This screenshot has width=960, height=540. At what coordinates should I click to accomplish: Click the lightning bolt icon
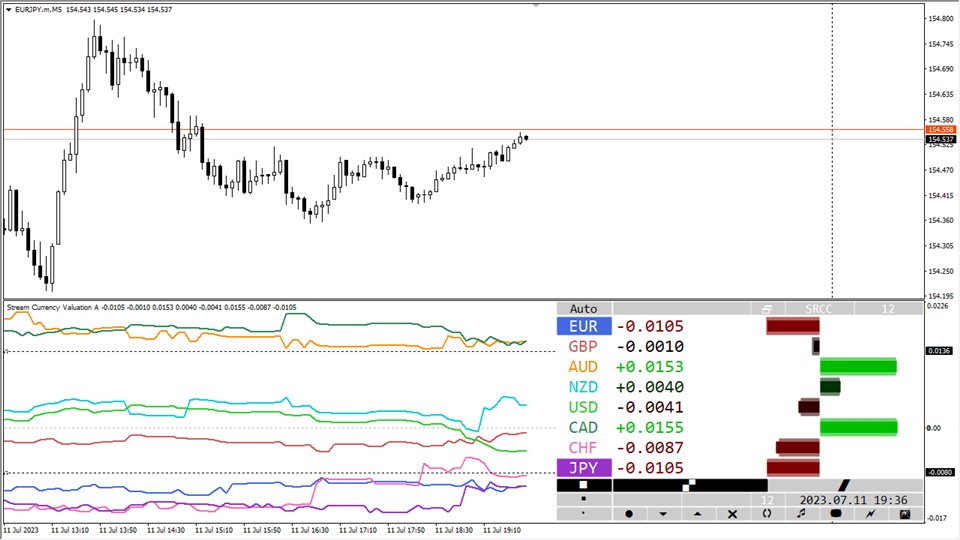870,514
